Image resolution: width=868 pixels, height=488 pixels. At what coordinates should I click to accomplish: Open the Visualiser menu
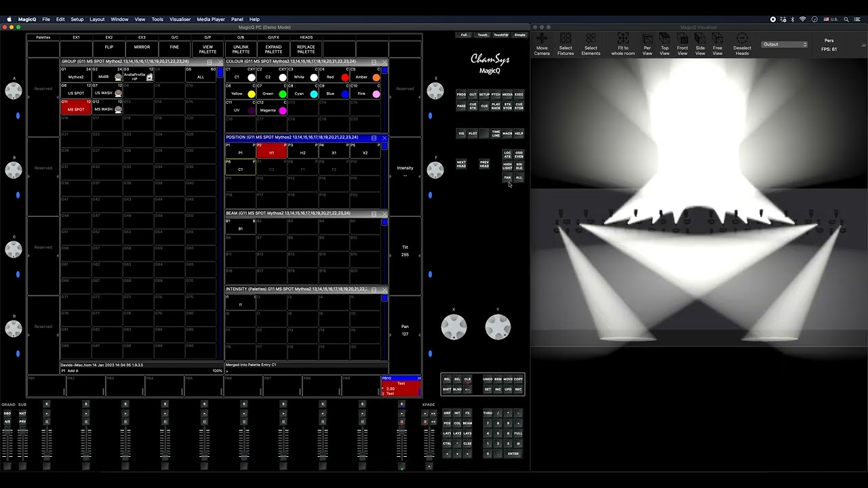180,20
